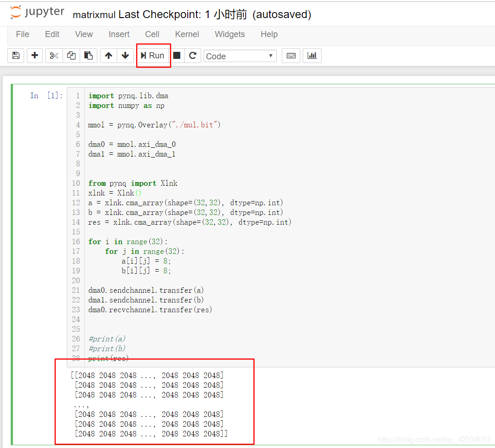Click the '#print(a)' comment line

click(107, 339)
